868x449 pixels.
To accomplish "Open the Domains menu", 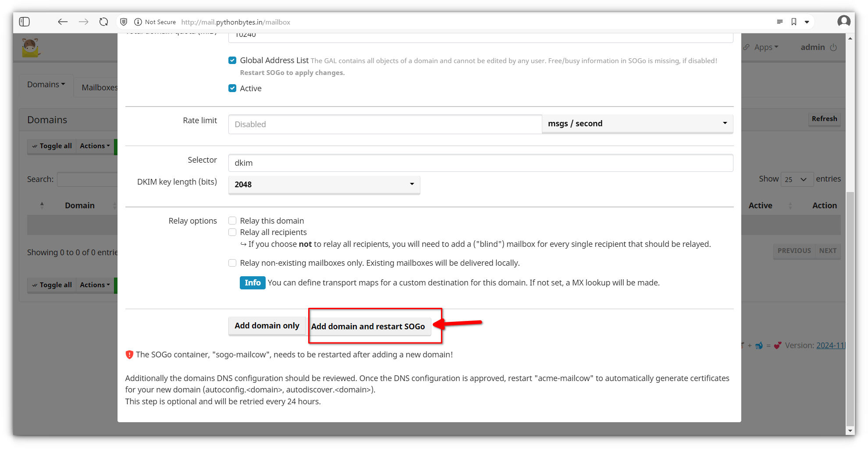I will [46, 84].
